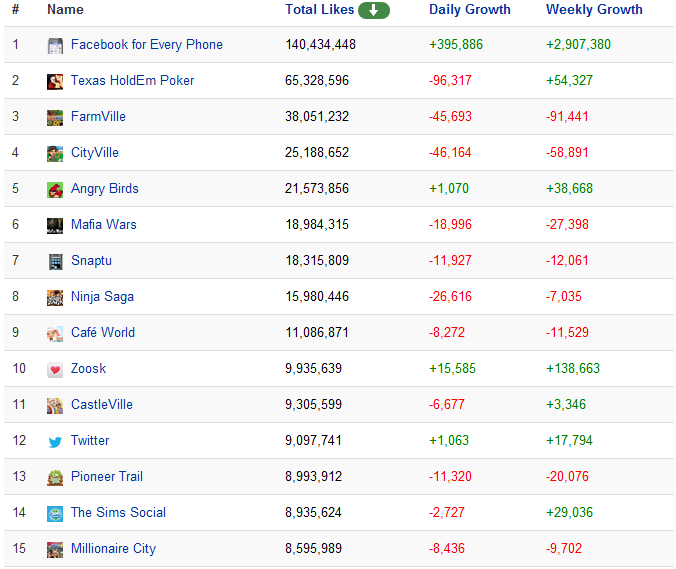Click the Angry Birds app icon
676x569 pixels.
click(55, 190)
